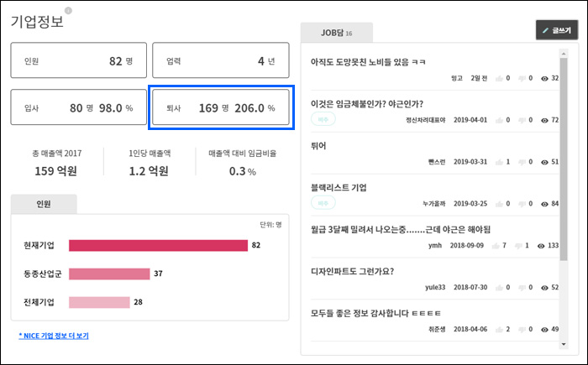Click the thumbs-up icon on the 튀어 post
The image size is (588, 365).
click(x=497, y=161)
